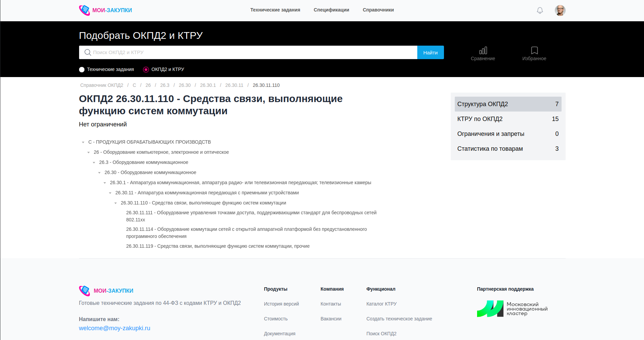Click the notifications bell icon
644x340 pixels.
coord(540,10)
